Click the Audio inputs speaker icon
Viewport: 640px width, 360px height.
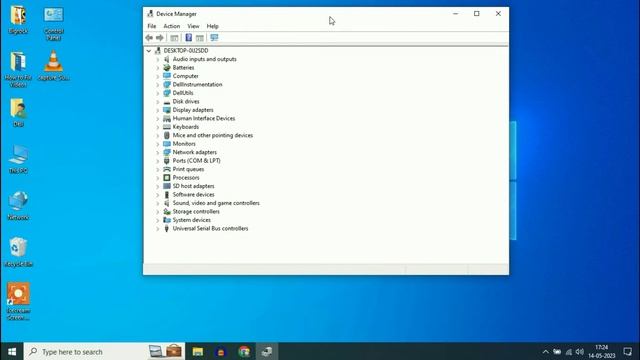(x=167, y=59)
